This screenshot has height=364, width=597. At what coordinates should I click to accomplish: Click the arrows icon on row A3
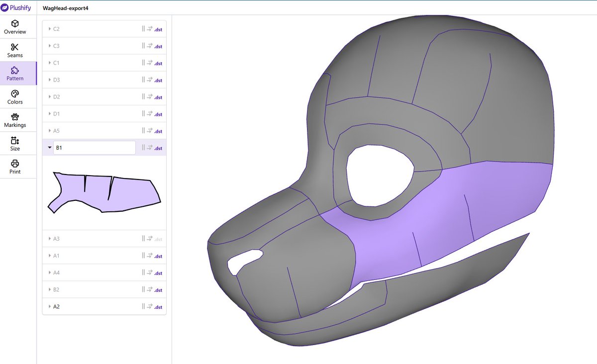[149, 239]
